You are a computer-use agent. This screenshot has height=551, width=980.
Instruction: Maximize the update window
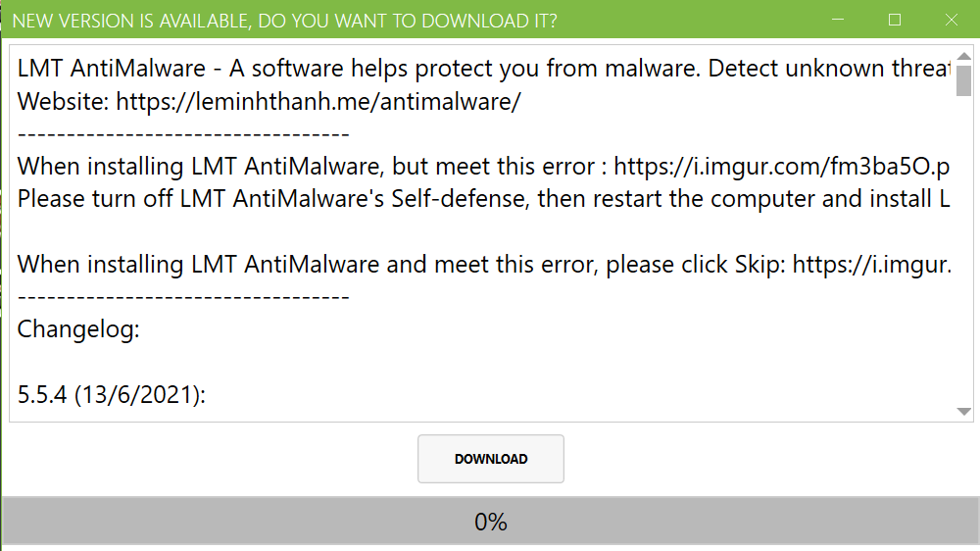coord(894,20)
